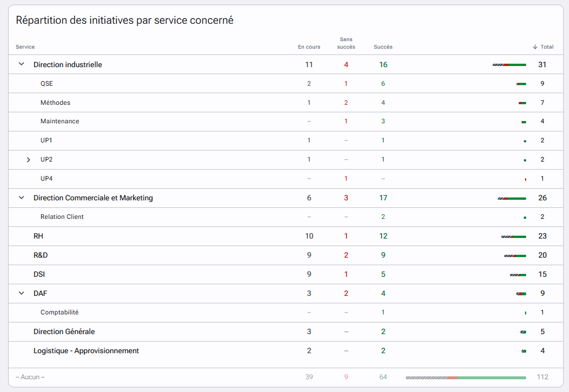The width and height of the screenshot is (569, 392).
Task: Click the Direction industrielle progress bar
Action: pos(509,65)
